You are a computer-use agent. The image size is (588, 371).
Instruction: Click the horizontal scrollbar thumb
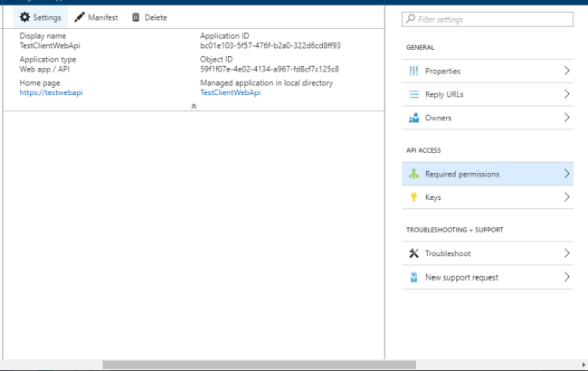click(259, 365)
